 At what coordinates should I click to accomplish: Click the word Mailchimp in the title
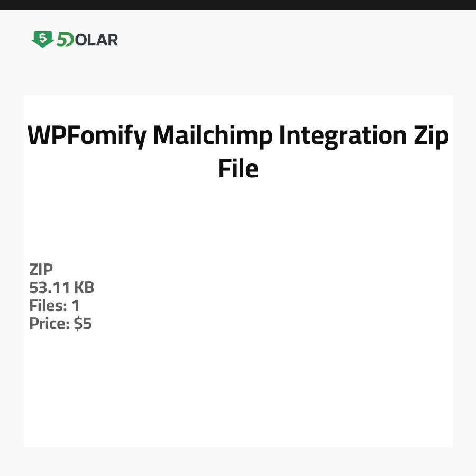[213, 136]
